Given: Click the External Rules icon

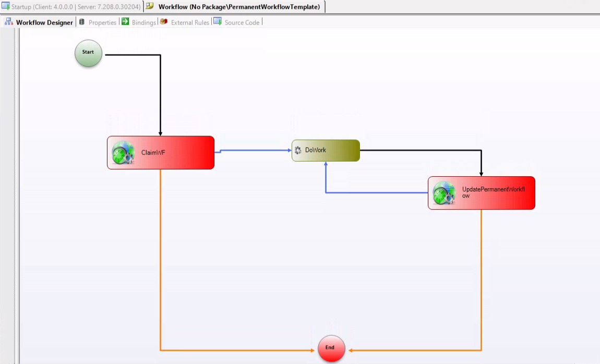Looking at the screenshot, I should pos(164,21).
